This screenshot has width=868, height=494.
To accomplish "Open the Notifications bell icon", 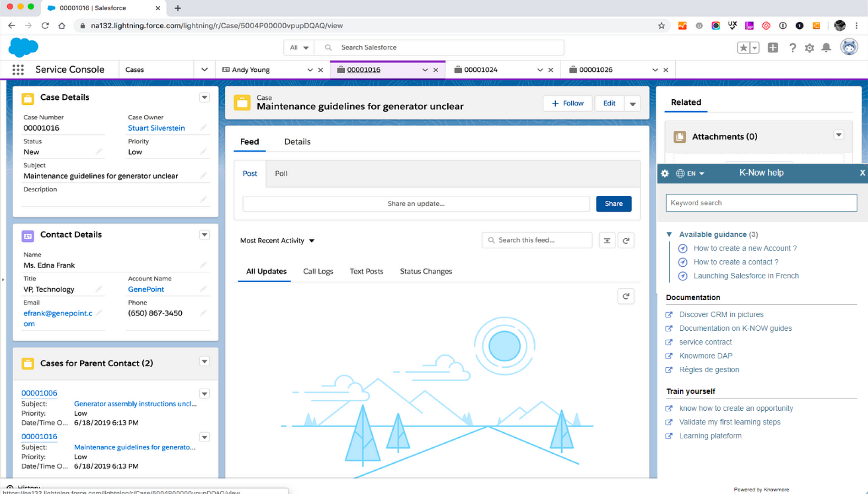I will [x=826, y=48].
